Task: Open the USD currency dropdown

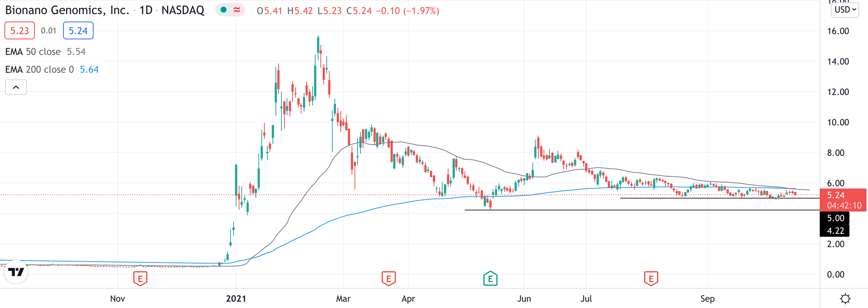Action: (x=845, y=10)
